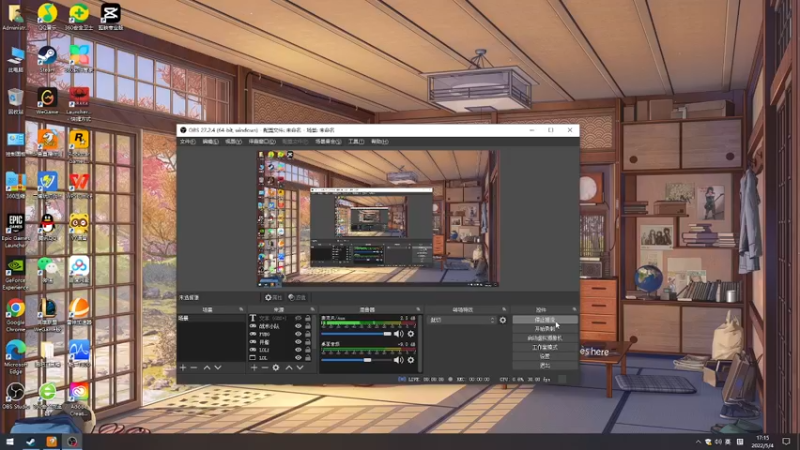This screenshot has width=800, height=450.
Task: Pop out the Controls dock icon
Action: [574, 310]
